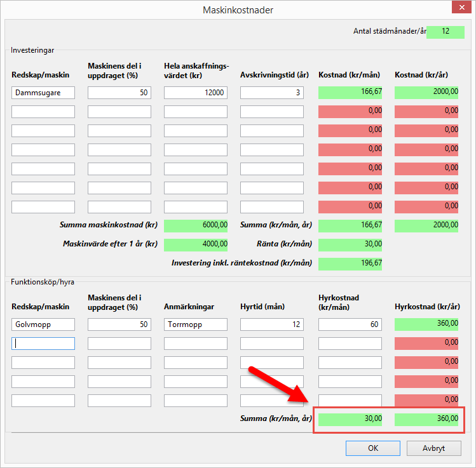Select the Golvmopp rental equipment field

43,324
